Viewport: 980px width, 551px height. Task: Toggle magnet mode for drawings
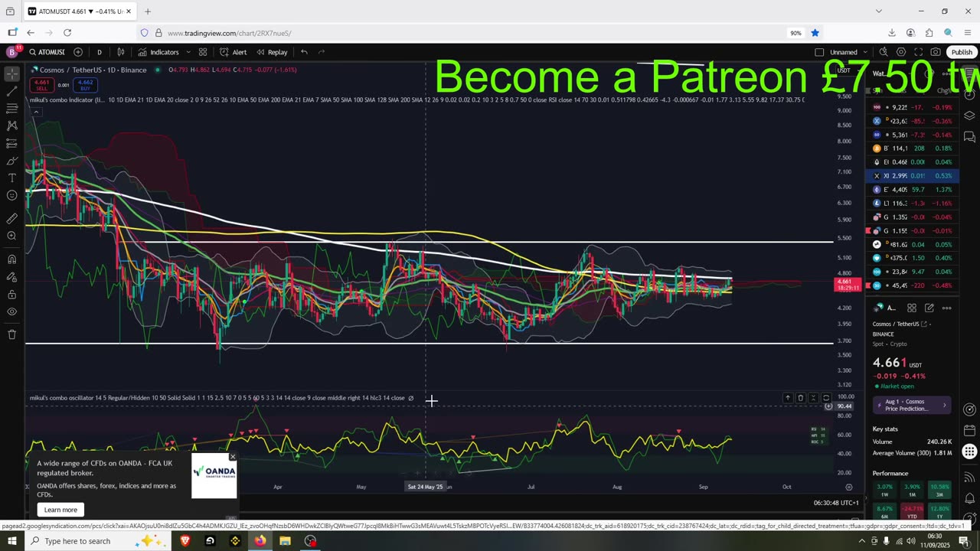[11, 259]
